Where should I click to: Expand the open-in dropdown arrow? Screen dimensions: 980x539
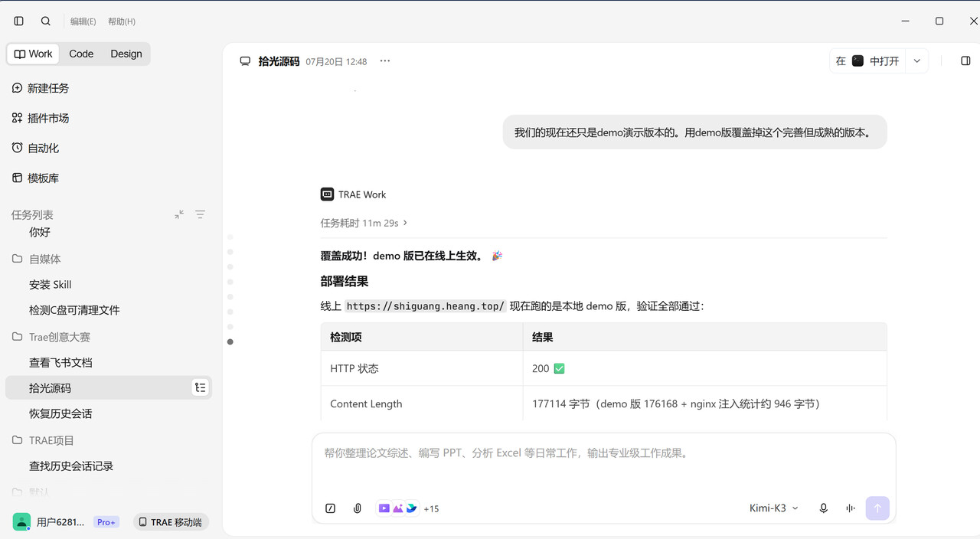pyautogui.click(x=917, y=61)
